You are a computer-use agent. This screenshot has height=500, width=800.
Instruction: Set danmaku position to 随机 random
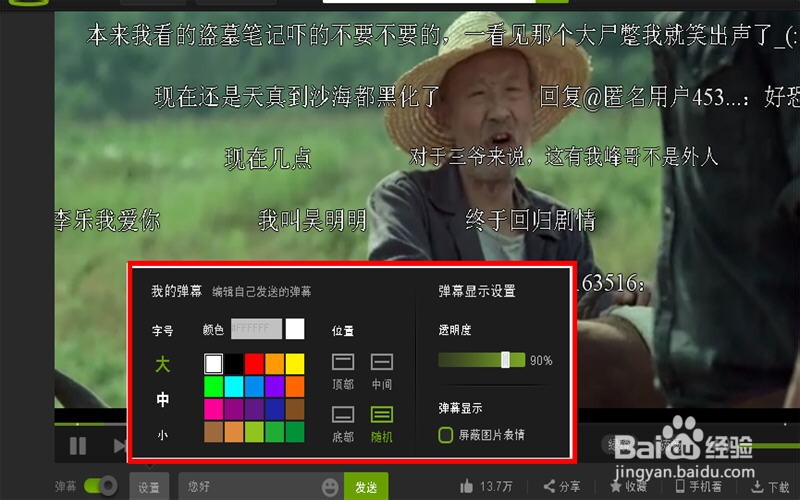[x=382, y=423]
